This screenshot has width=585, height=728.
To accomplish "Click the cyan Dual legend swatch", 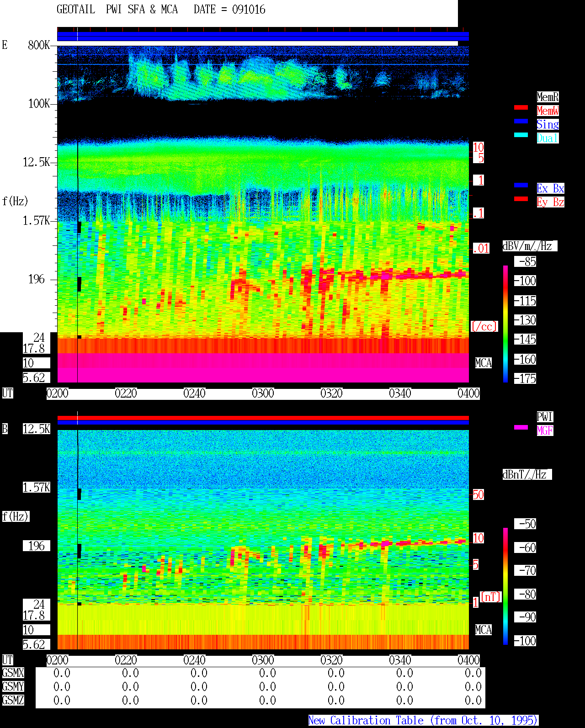I will pyautogui.click(x=521, y=135).
